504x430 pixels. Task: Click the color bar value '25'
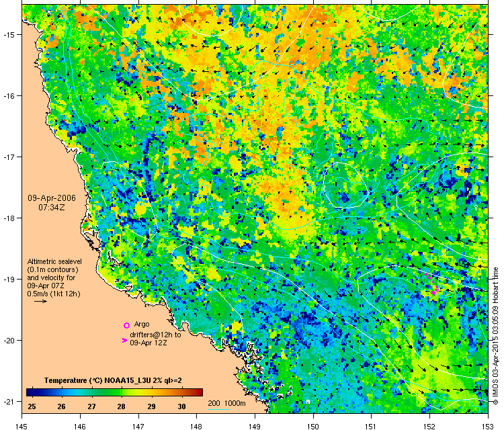[32, 406]
